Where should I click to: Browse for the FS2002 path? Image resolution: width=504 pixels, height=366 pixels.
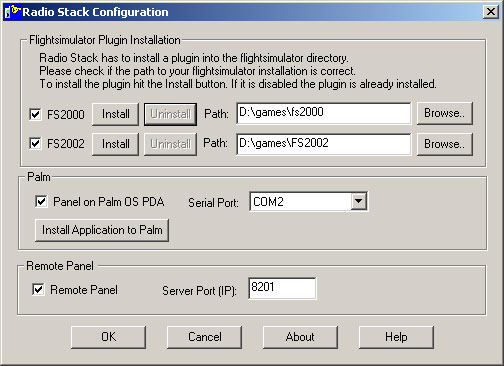pos(444,144)
